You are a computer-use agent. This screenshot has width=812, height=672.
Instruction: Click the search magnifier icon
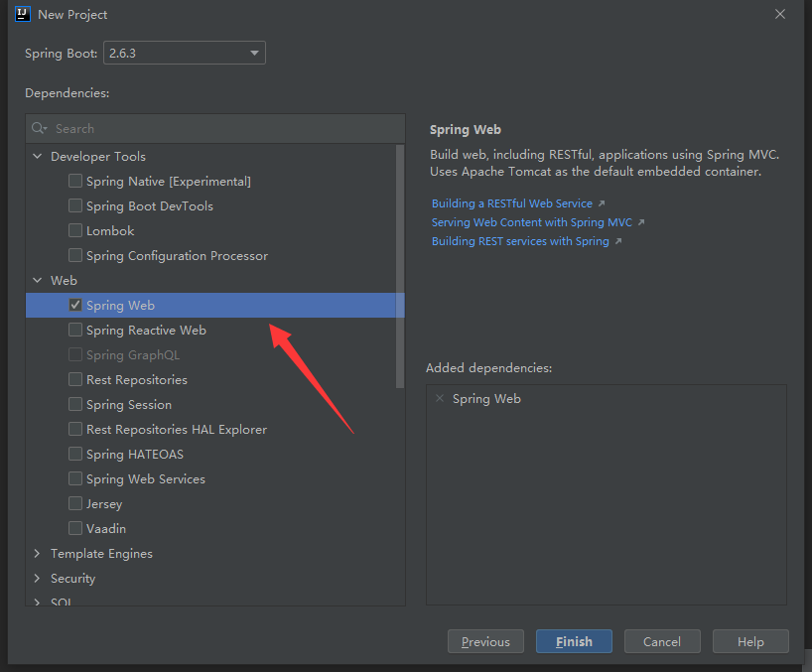(x=39, y=128)
